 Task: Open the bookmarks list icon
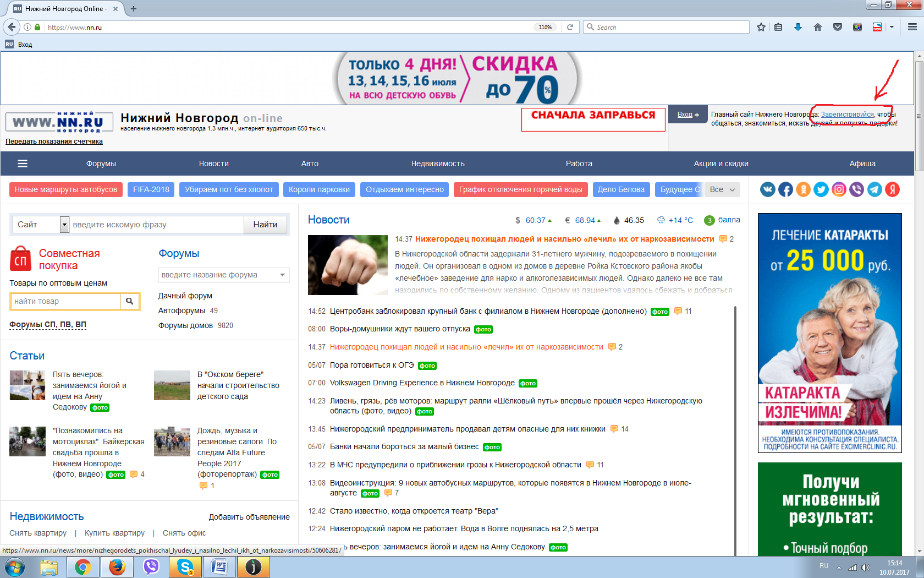(778, 27)
